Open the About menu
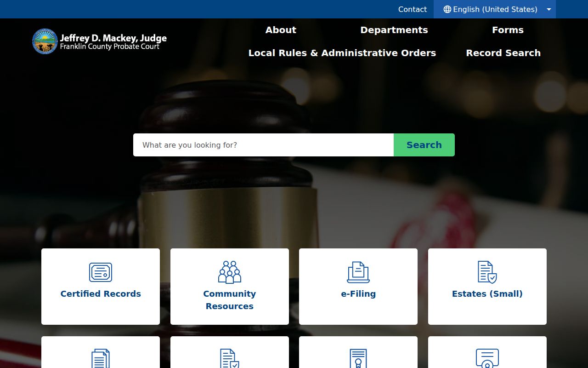Screen dimensions: 588x368 (x=281, y=30)
